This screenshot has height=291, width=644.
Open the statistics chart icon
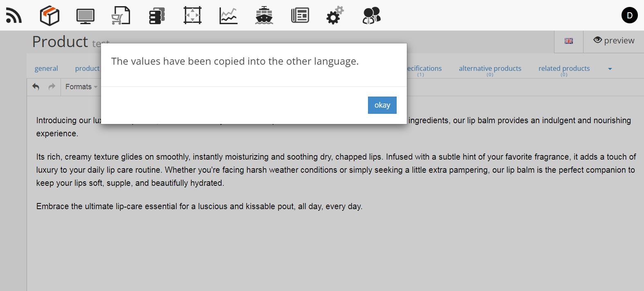228,16
